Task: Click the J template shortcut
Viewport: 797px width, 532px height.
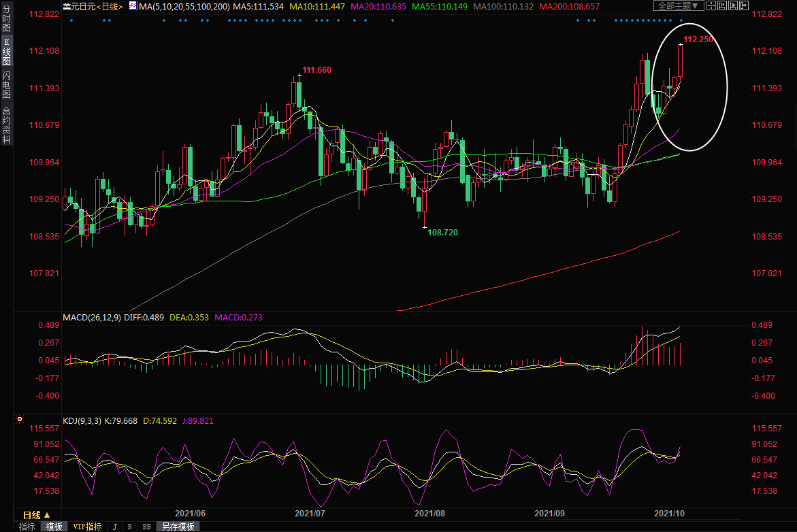Action: (114, 527)
